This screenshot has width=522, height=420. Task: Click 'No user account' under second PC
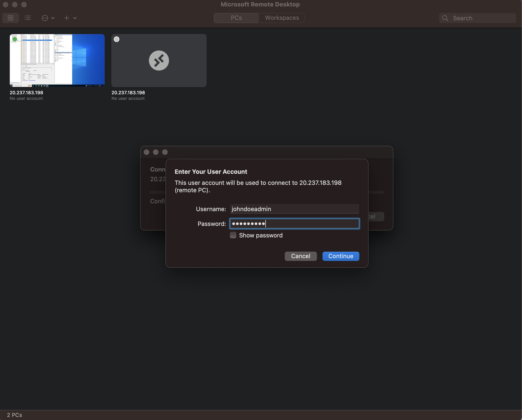(x=128, y=98)
